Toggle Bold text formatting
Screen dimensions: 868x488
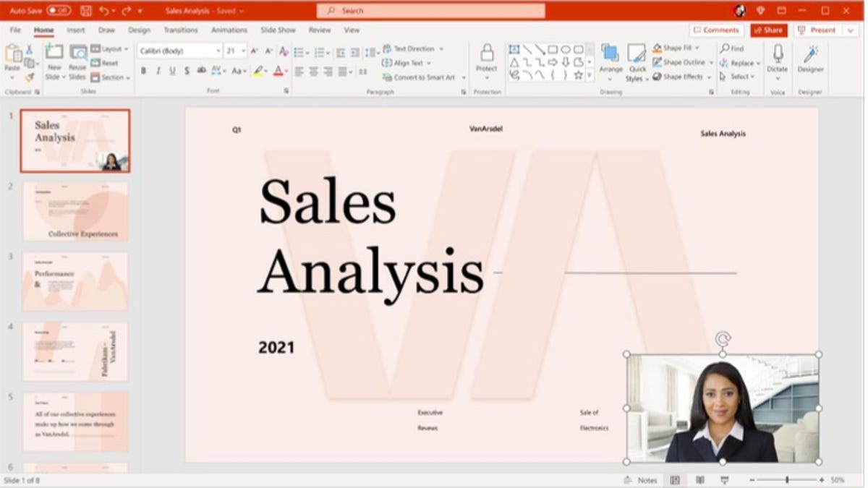[x=143, y=71]
